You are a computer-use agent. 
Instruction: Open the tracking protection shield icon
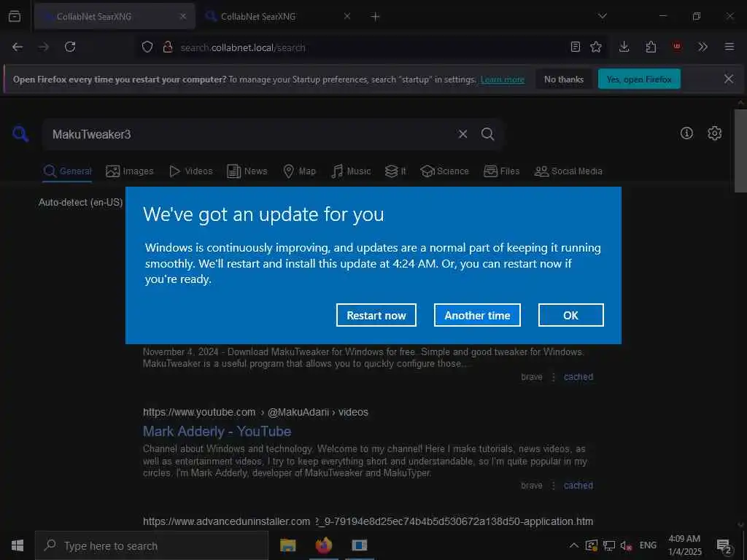[147, 47]
